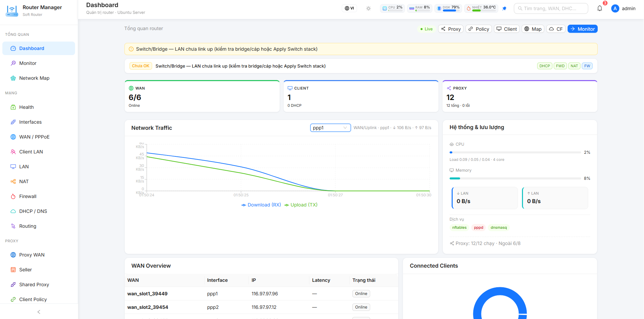Click the Routing sidebar icon

click(x=13, y=226)
